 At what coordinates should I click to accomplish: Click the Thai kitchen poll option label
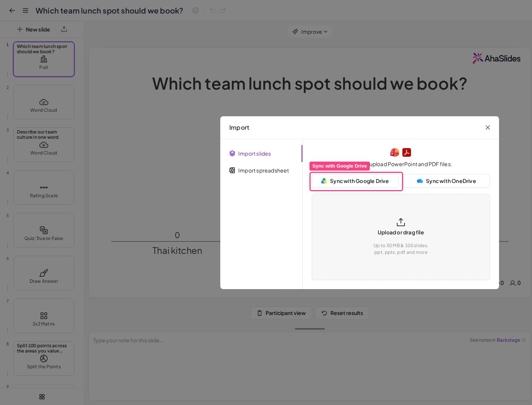point(177,251)
